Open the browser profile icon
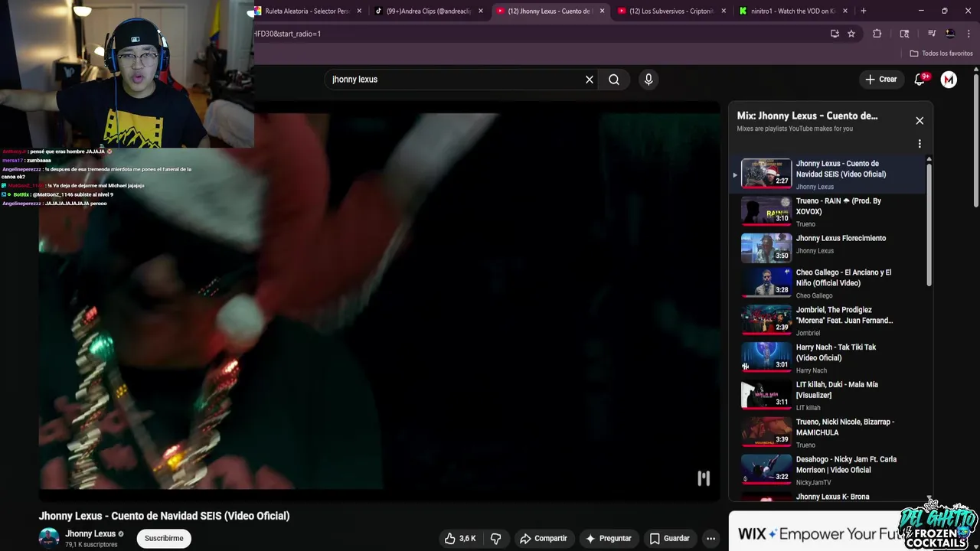The height and width of the screenshot is (551, 980). pyautogui.click(x=950, y=34)
